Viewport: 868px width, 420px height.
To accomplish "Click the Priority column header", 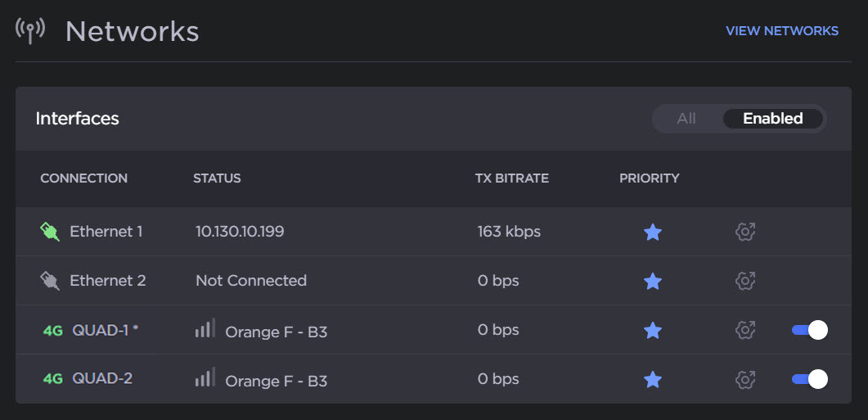I will tap(649, 178).
